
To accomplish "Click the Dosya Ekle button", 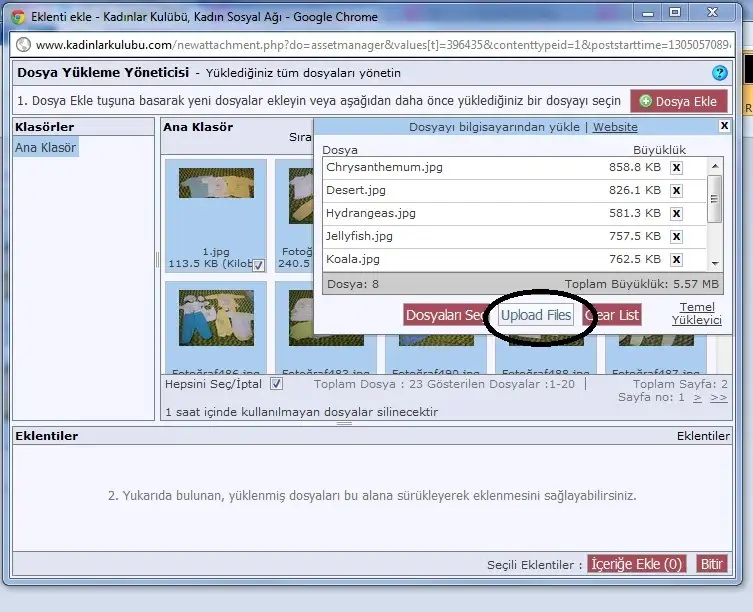I will tap(679, 101).
